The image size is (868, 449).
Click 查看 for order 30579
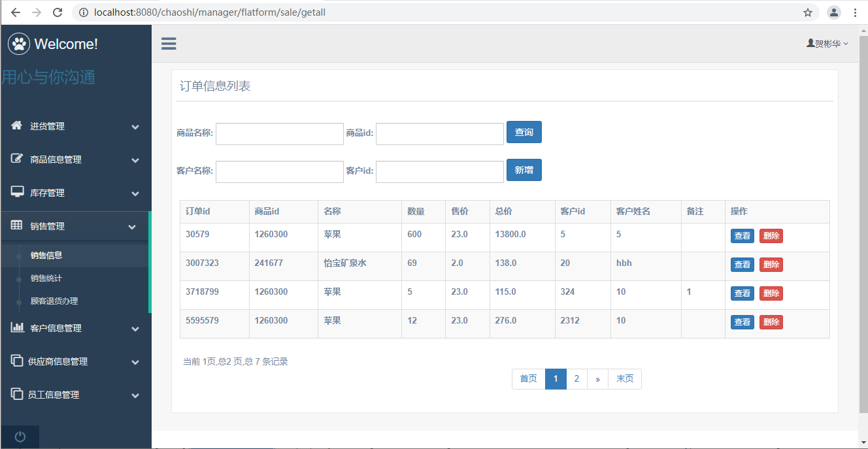(743, 236)
